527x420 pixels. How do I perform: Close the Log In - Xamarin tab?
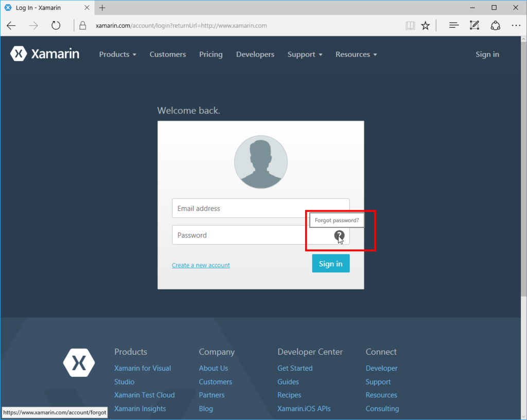coord(86,8)
